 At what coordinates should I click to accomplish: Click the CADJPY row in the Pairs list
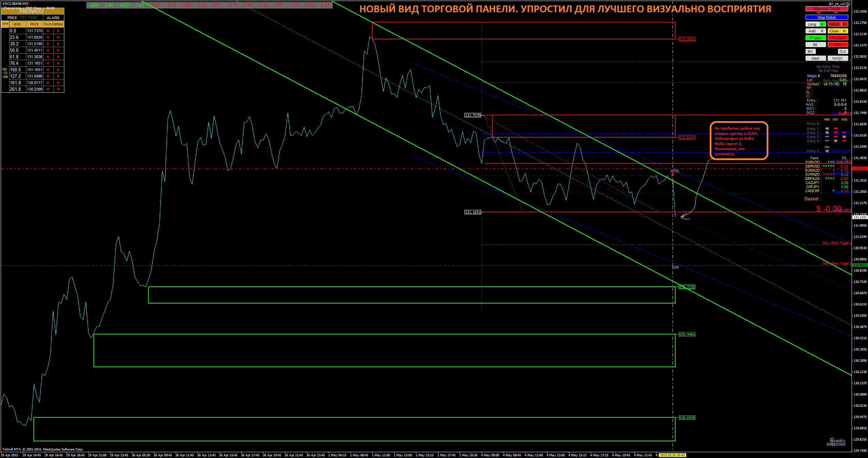click(x=826, y=183)
